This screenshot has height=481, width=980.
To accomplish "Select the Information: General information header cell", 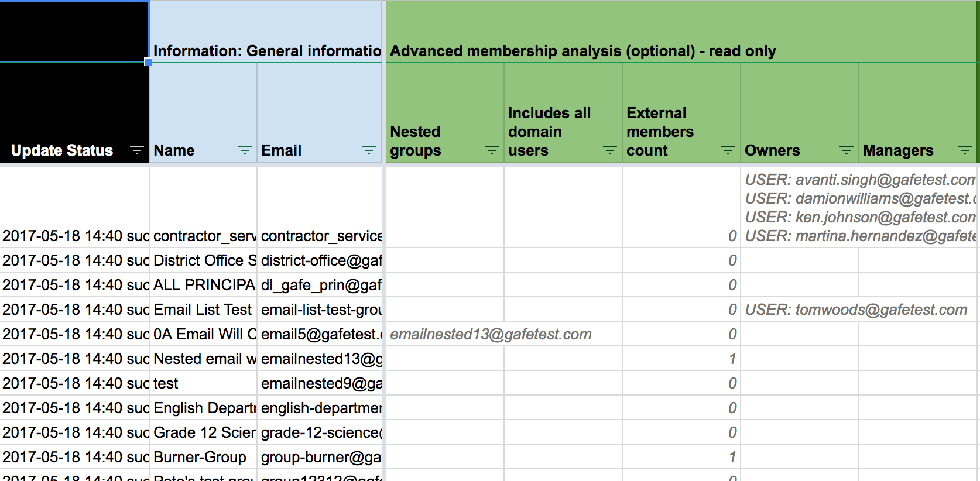I will [x=266, y=51].
